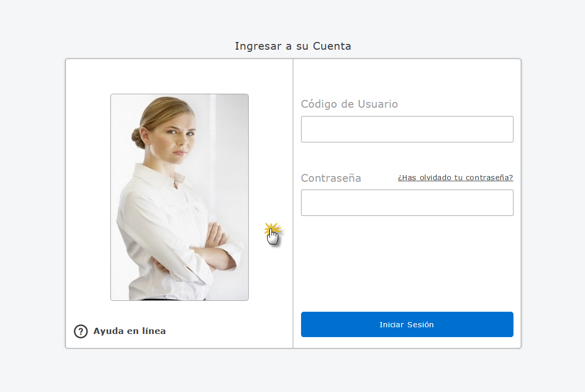
Task: Click the word Usuario in the field label
Action: pos(378,104)
